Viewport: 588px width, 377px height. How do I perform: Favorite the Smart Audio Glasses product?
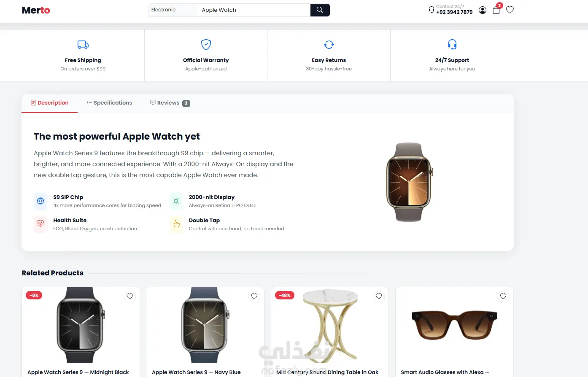[x=503, y=296]
